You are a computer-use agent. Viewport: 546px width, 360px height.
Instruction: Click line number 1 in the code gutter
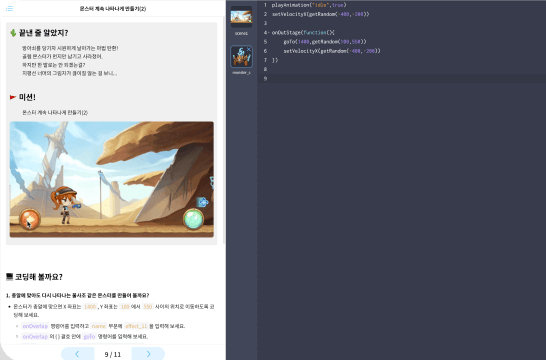(265, 5)
